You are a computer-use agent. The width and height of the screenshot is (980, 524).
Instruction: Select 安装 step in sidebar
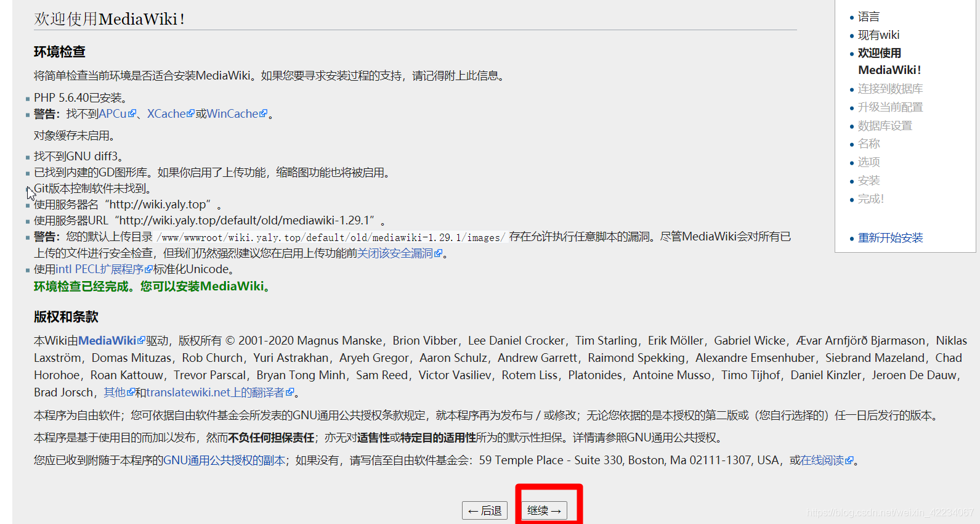[x=869, y=181]
